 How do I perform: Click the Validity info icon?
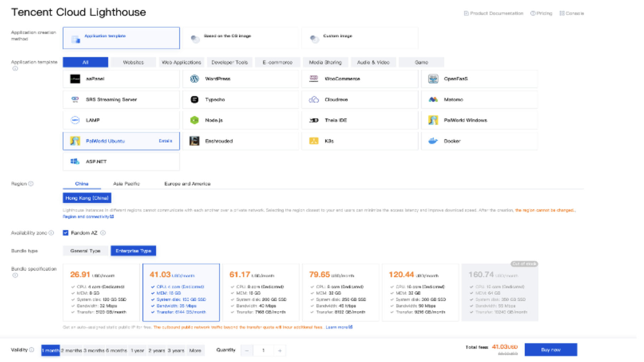(x=32, y=350)
